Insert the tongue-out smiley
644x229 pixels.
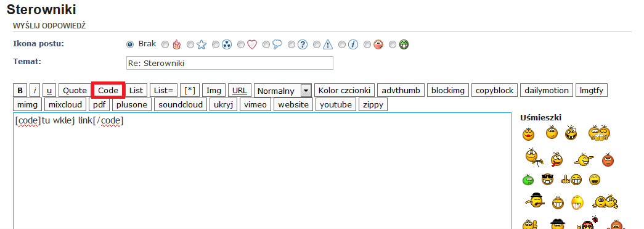tap(556, 159)
